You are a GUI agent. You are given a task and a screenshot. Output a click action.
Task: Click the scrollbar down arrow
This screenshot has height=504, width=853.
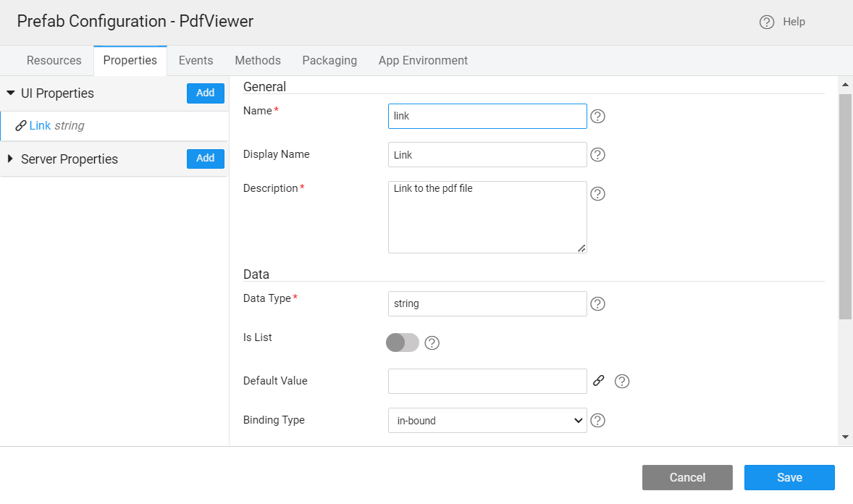coord(845,437)
